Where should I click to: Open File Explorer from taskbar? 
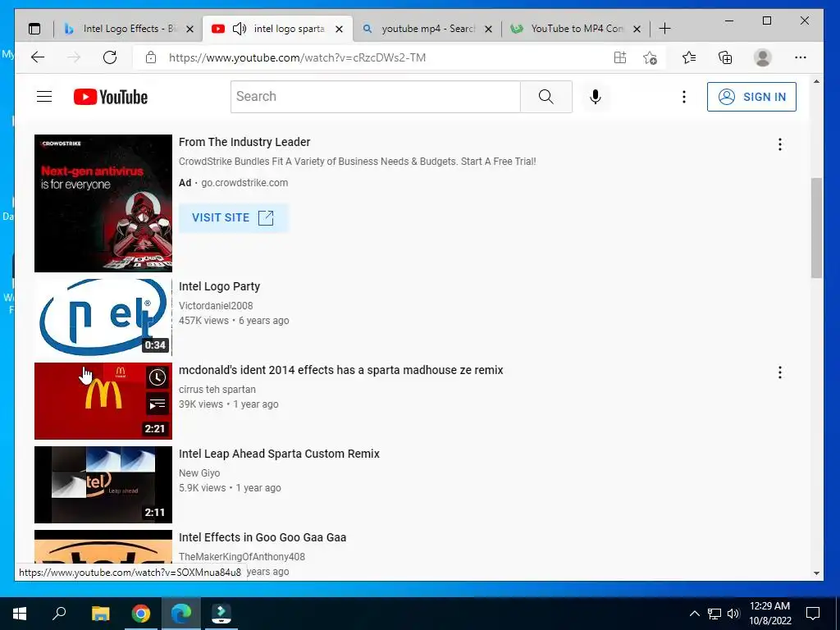pyautogui.click(x=100, y=614)
